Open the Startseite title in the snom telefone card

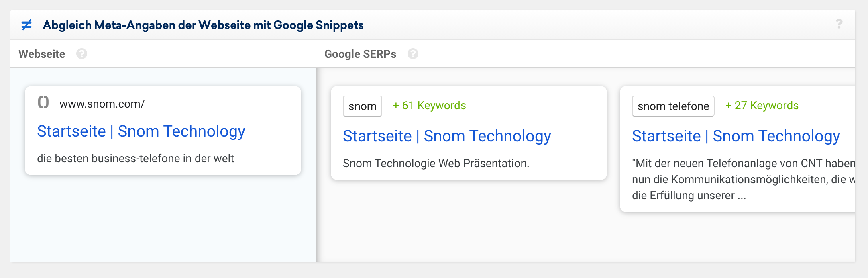point(736,136)
